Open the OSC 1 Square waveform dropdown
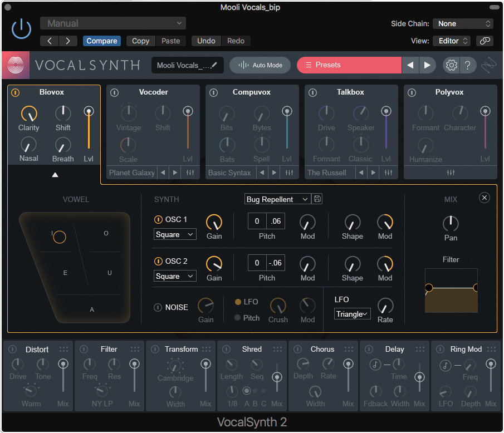The height and width of the screenshot is (433, 504). (x=175, y=234)
